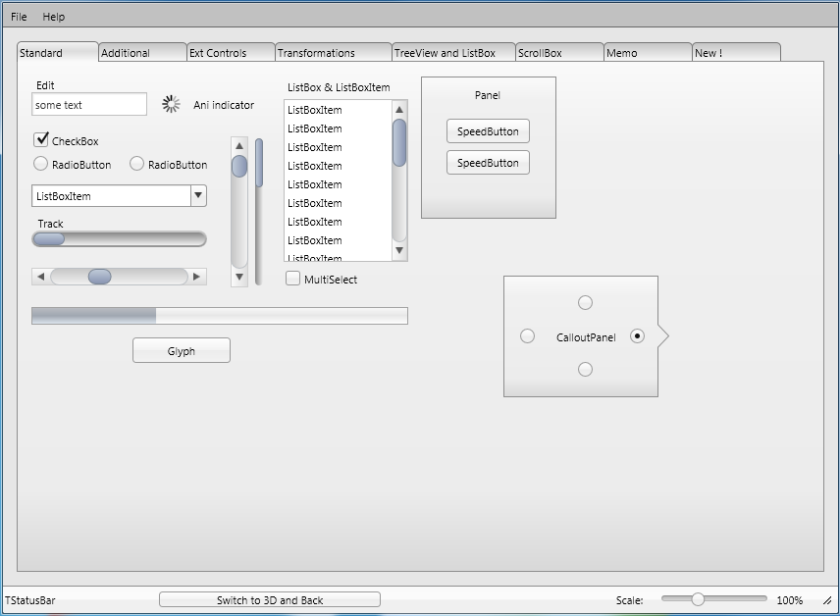Click the Track slider thumb
This screenshot has width=840, height=616.
pos(49,239)
